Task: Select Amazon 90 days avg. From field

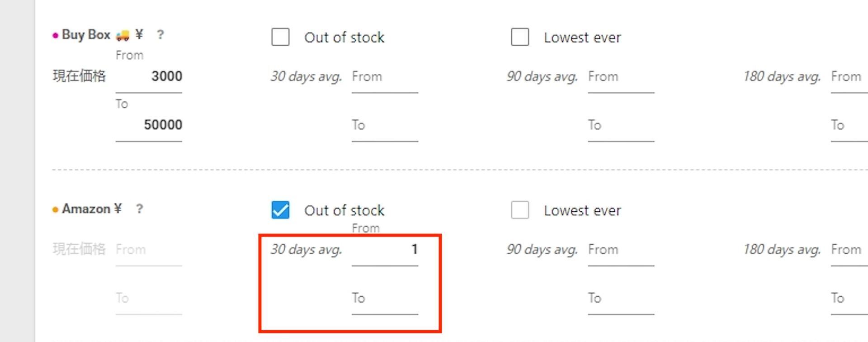Action: pyautogui.click(x=621, y=250)
